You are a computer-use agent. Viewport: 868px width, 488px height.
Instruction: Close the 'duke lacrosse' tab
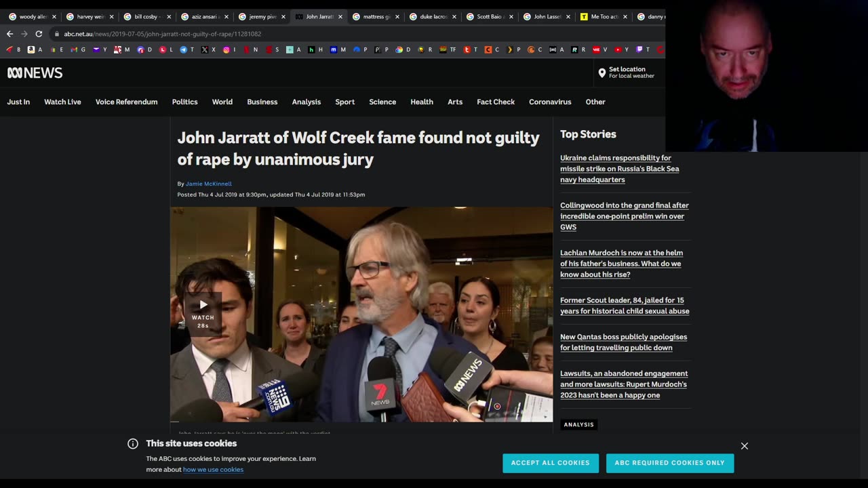[x=454, y=17]
